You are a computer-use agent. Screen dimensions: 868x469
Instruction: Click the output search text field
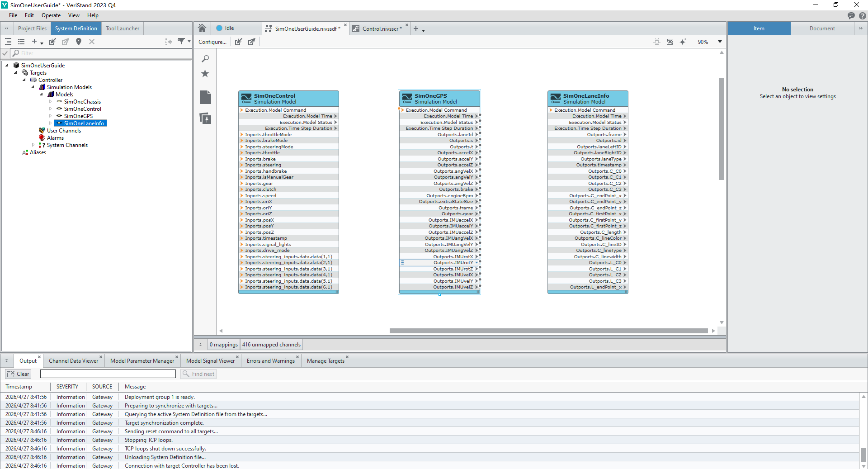click(108, 374)
